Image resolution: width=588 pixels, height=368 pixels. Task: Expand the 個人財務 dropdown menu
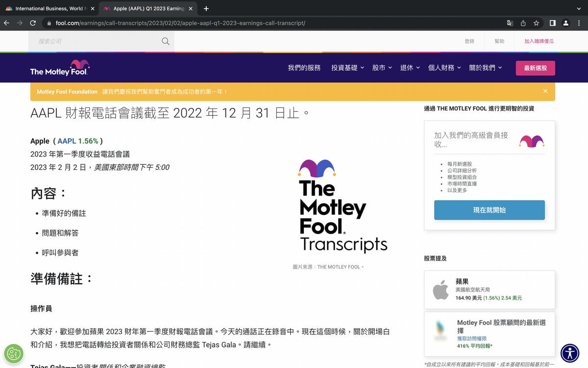[444, 68]
